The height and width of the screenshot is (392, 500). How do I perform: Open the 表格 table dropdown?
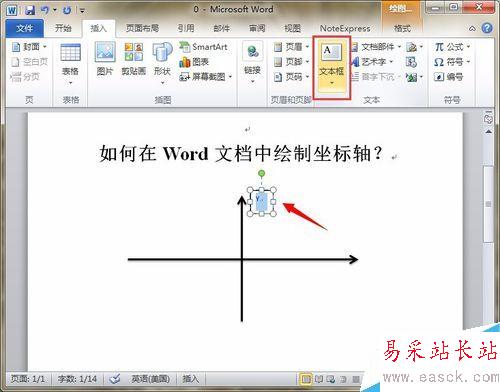(x=71, y=64)
